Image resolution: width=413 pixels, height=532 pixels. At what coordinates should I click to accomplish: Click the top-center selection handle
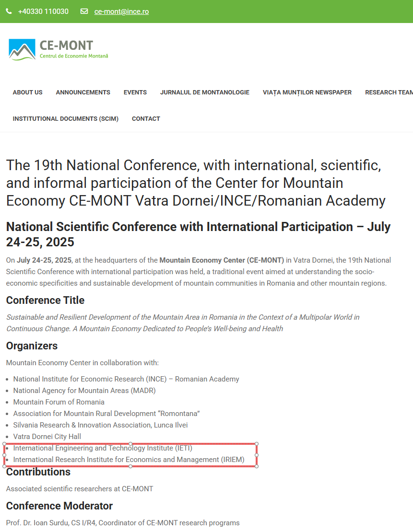coord(130,444)
